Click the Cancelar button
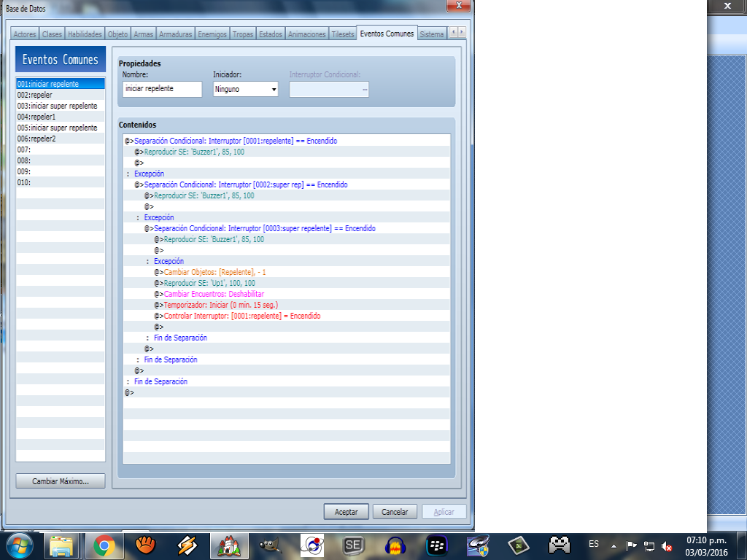Screen dimensions: 747x560 [395, 512]
